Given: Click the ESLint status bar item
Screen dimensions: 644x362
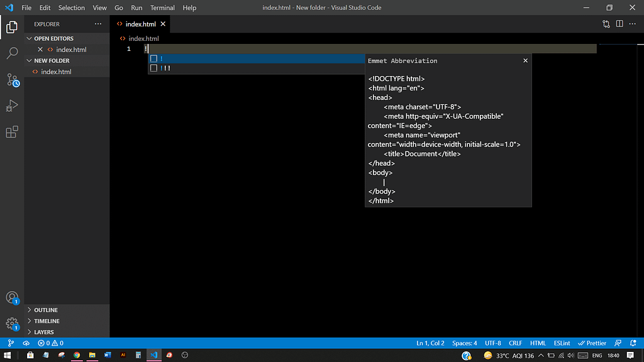Looking at the screenshot, I should [x=562, y=343].
